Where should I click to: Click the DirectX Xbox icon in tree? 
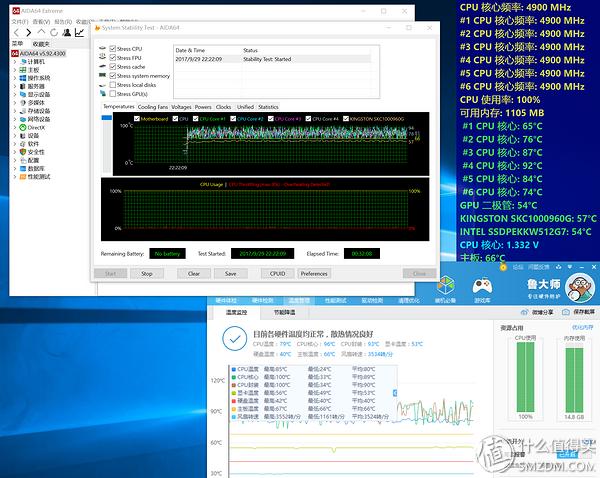23,127
